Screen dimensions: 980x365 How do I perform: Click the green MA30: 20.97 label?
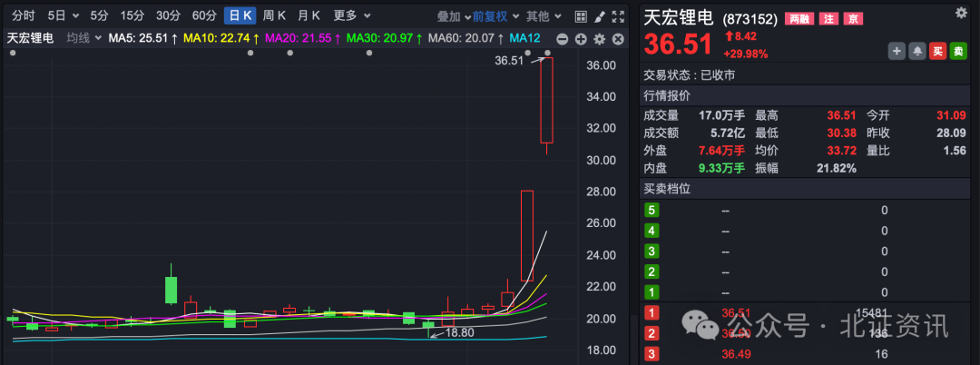tap(385, 38)
